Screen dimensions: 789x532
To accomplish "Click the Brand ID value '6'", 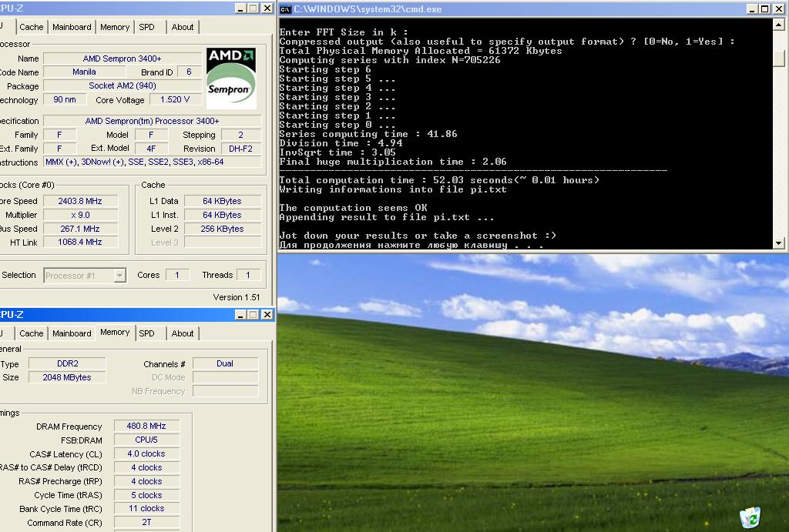I will [190, 72].
